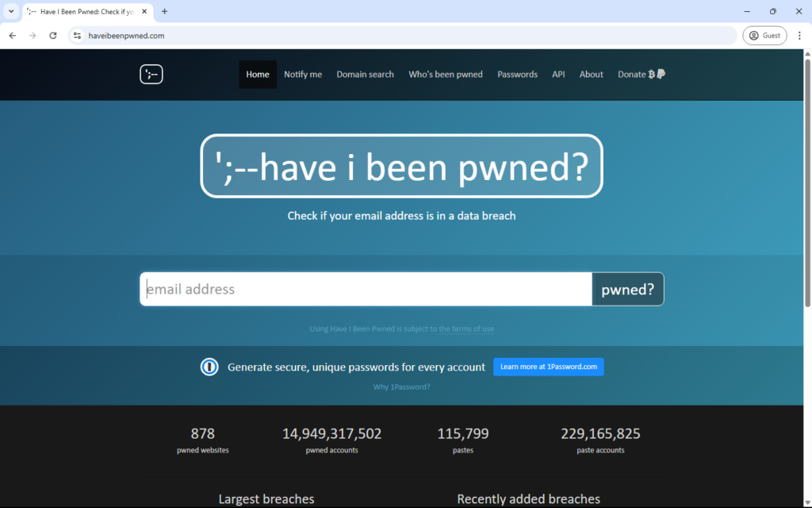Click the pwned? search button

pos(628,289)
